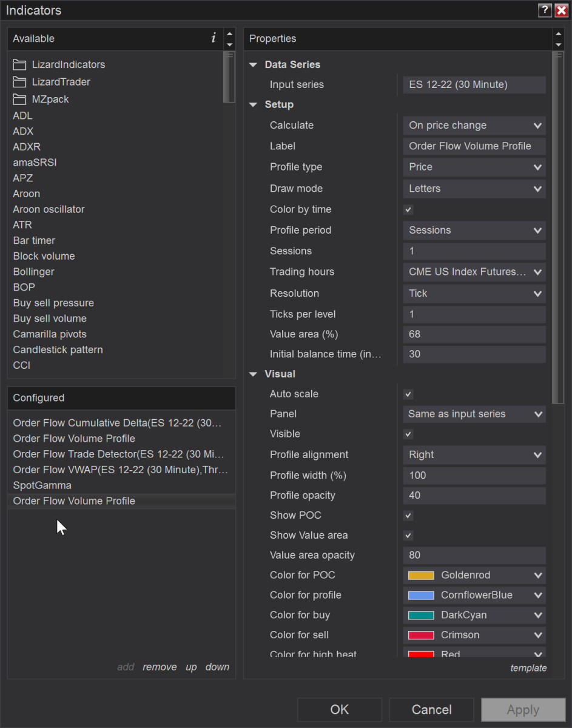Click the Goldenrod POC color swatch
Viewport: 572px width, 728px height.
click(x=421, y=575)
